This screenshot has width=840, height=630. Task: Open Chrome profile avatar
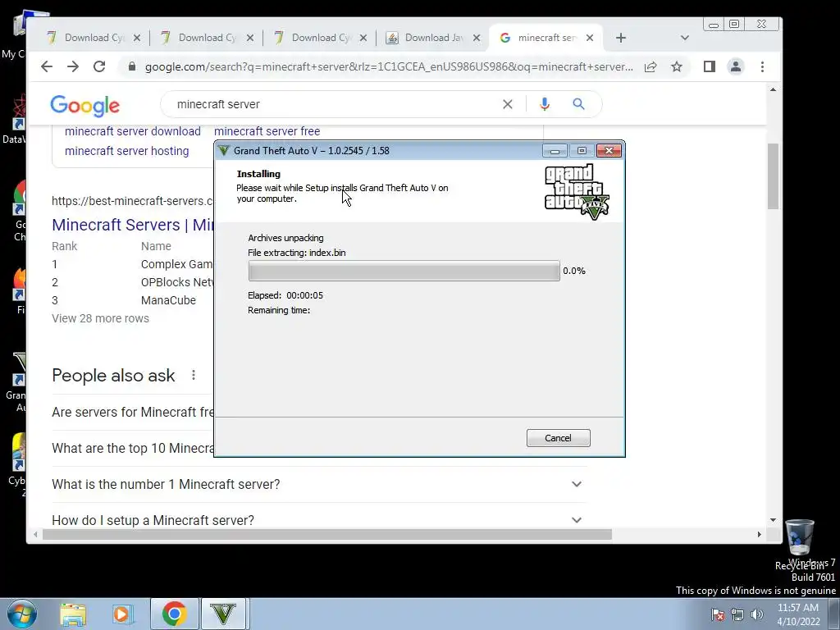click(736, 66)
